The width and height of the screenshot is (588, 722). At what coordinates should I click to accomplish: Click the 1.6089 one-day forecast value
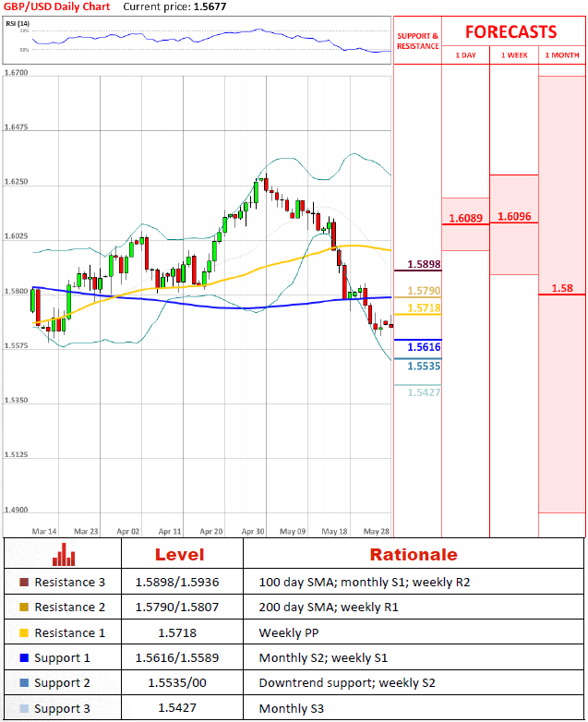(465, 217)
